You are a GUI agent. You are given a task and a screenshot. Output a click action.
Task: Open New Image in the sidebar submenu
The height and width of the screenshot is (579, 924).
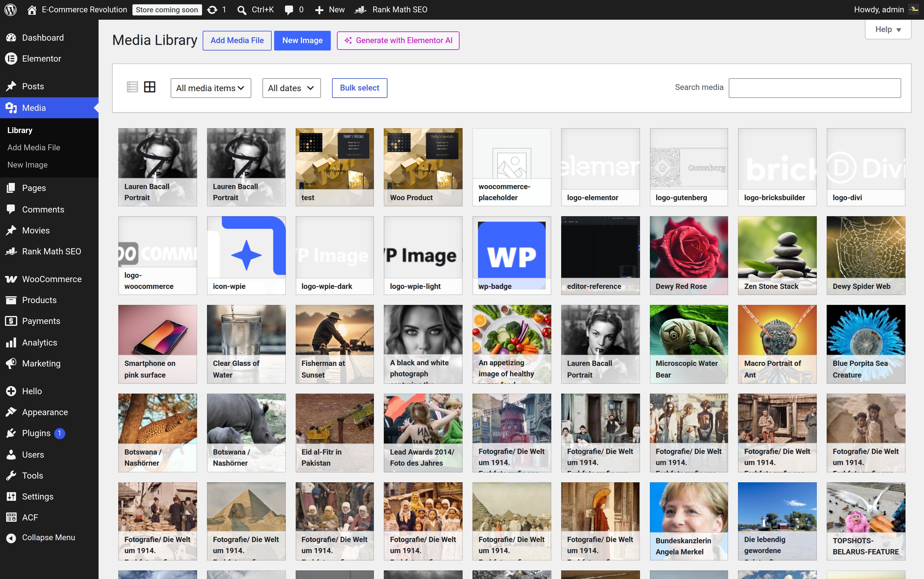click(x=28, y=165)
